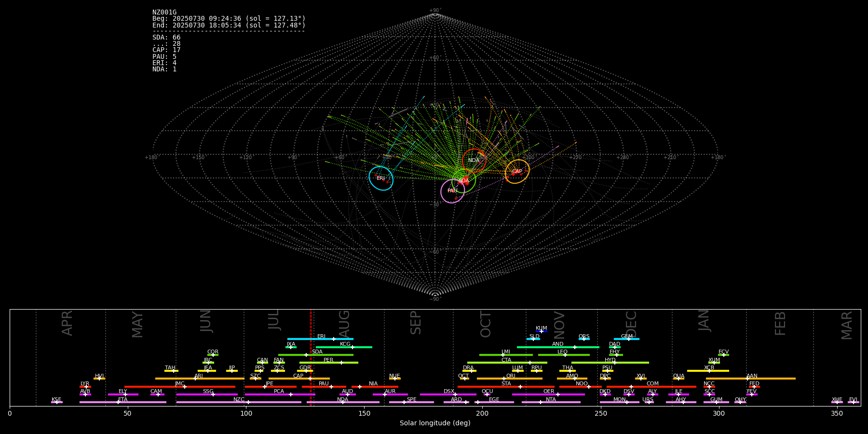Click the APR month label in timeline
The width and height of the screenshot is (868, 434).
pyautogui.click(x=67, y=323)
